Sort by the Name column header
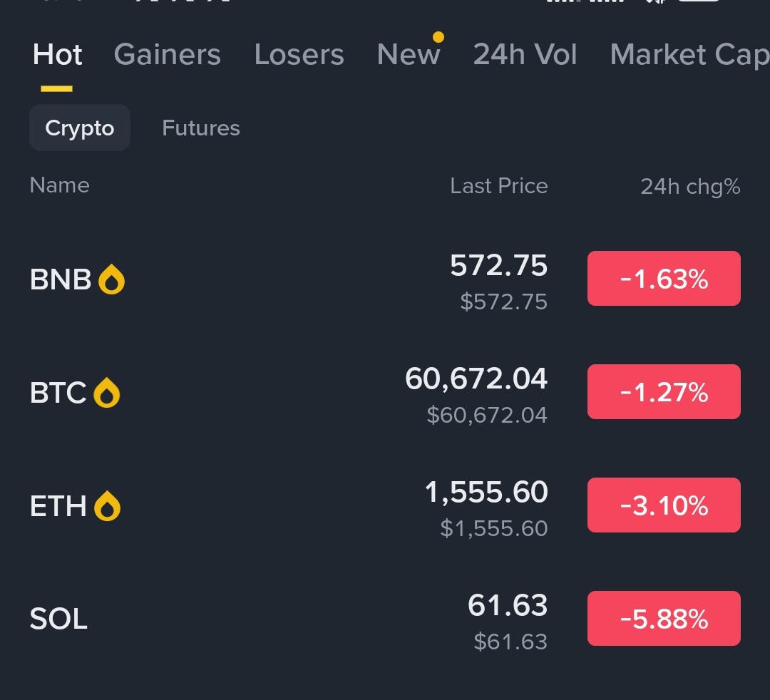 59,185
